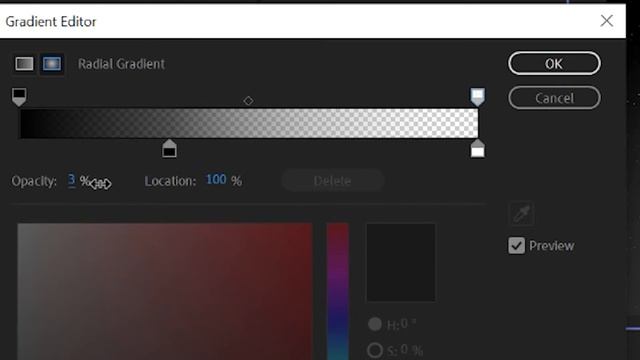The height and width of the screenshot is (360, 640).
Task: Select the S saturation radio button
Action: (374, 350)
